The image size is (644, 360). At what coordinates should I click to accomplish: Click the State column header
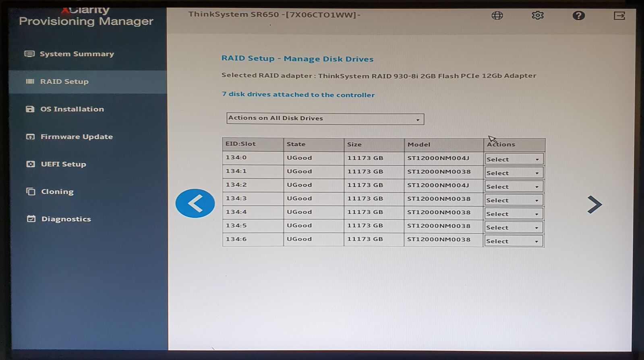[313, 144]
